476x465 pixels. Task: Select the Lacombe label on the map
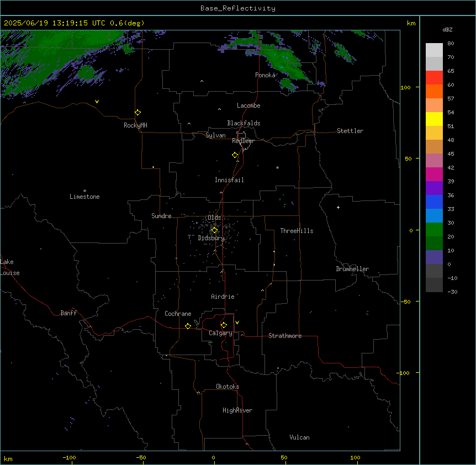(x=248, y=105)
